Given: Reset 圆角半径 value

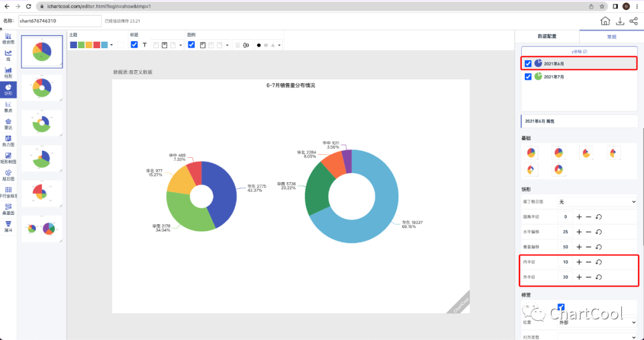Looking at the screenshot, I should click(x=599, y=217).
